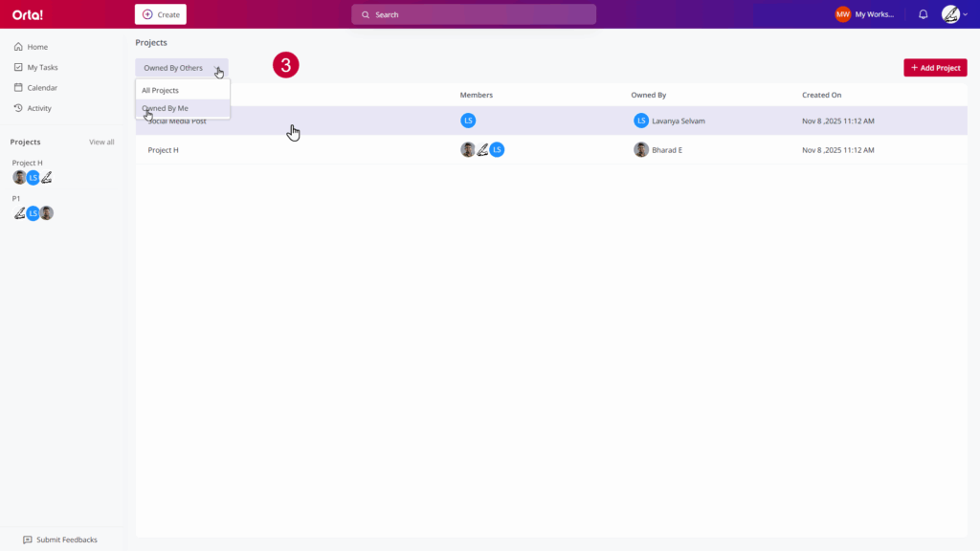Open the notifications bell

click(923, 14)
